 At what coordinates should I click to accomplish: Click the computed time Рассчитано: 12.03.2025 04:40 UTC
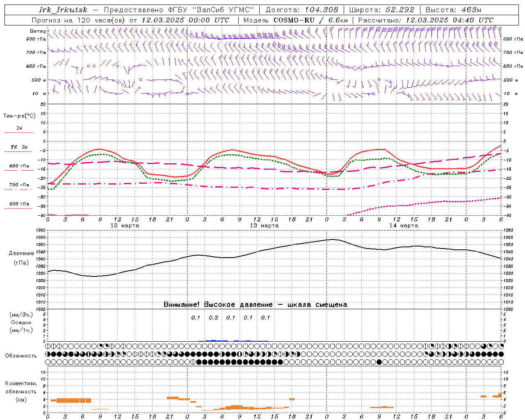(x=426, y=20)
